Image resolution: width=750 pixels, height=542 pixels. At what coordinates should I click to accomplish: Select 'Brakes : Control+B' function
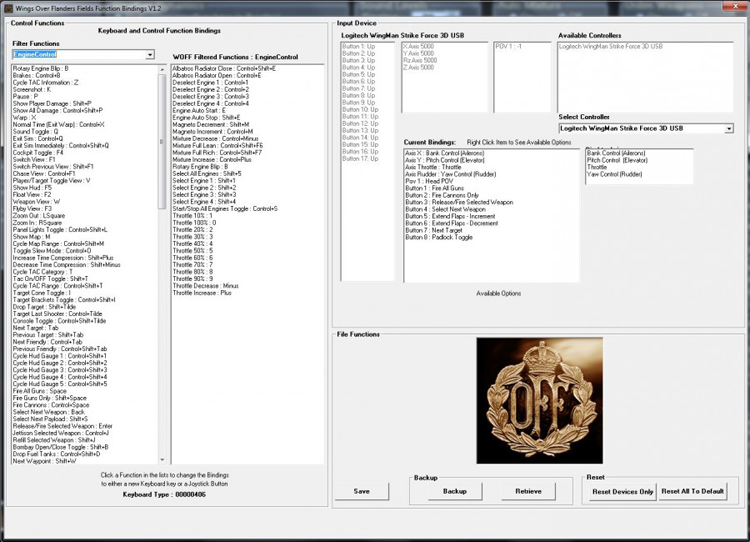[x=36, y=76]
